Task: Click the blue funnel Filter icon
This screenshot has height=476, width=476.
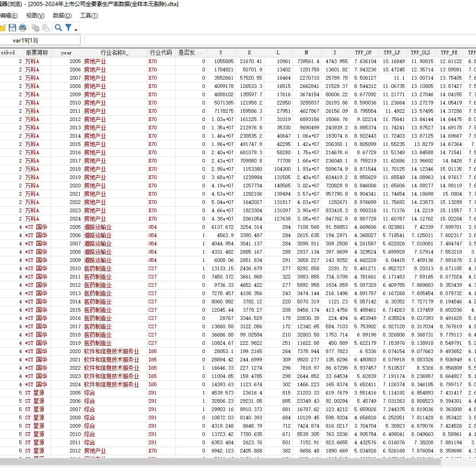Action: click(68, 28)
